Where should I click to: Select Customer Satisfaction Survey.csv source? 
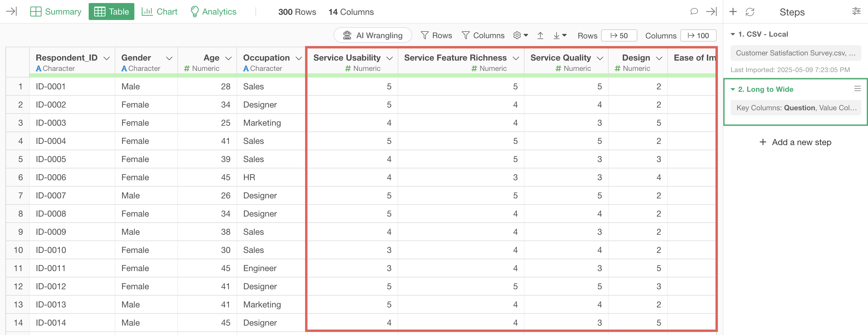(x=796, y=53)
